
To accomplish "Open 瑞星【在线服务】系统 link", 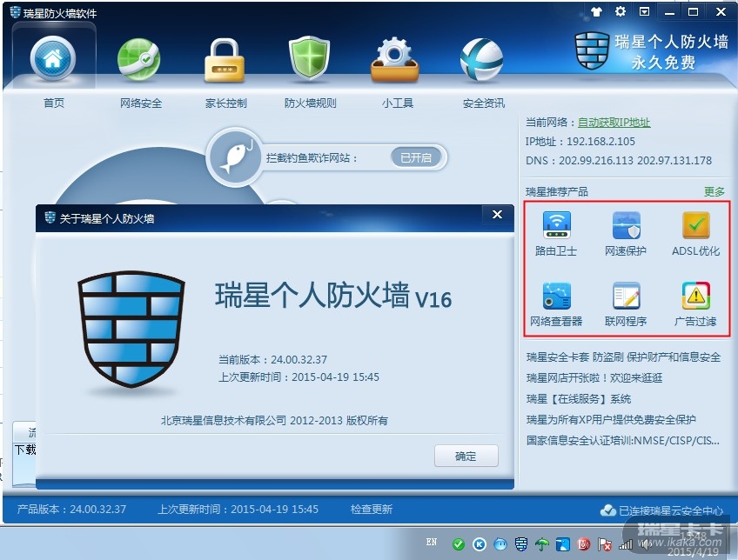I will [x=579, y=399].
